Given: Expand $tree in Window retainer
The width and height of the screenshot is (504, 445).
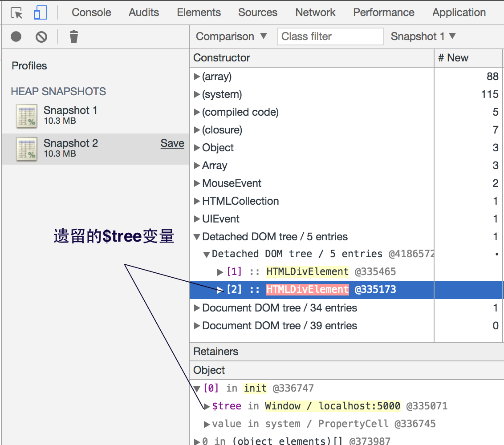Looking at the screenshot, I should [207, 406].
